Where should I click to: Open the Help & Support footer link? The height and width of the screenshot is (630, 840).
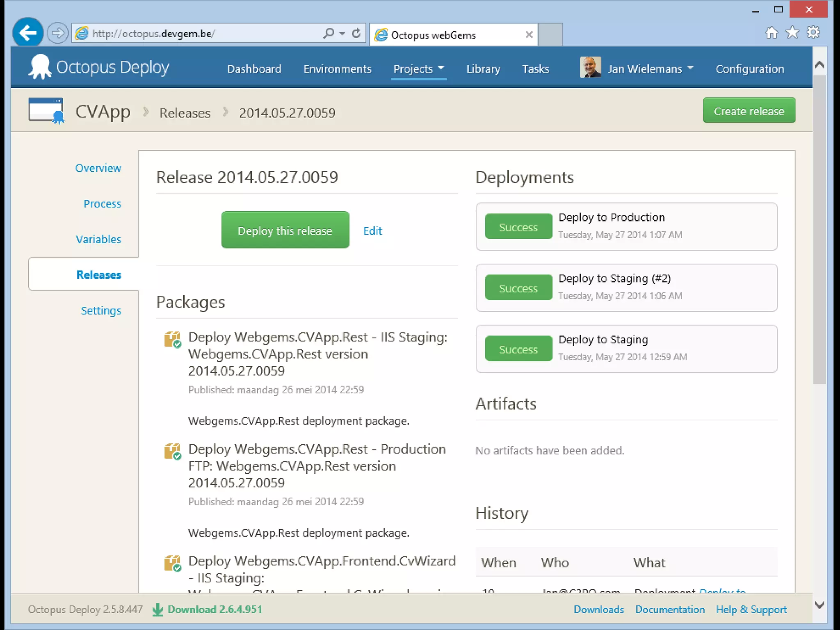click(x=751, y=610)
